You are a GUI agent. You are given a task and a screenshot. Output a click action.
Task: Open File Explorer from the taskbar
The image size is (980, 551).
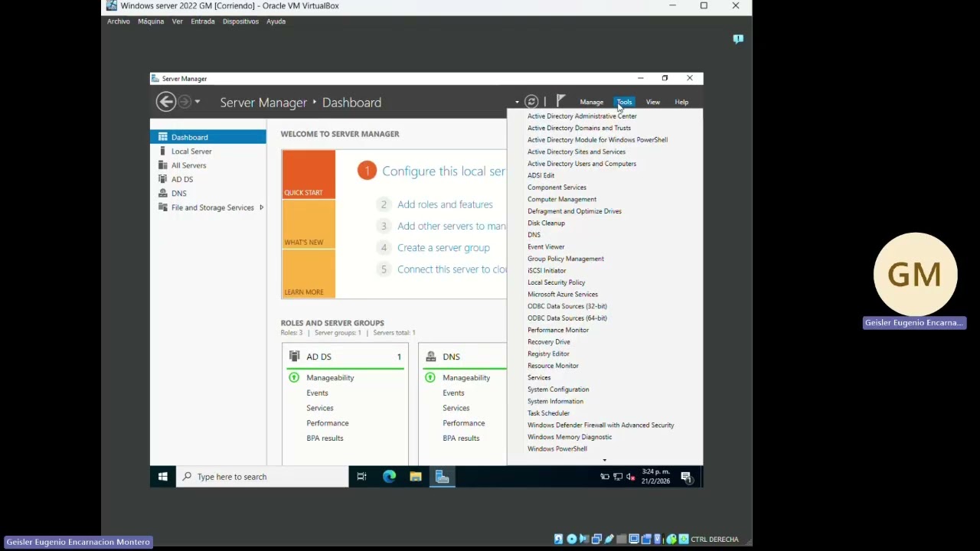point(416,477)
